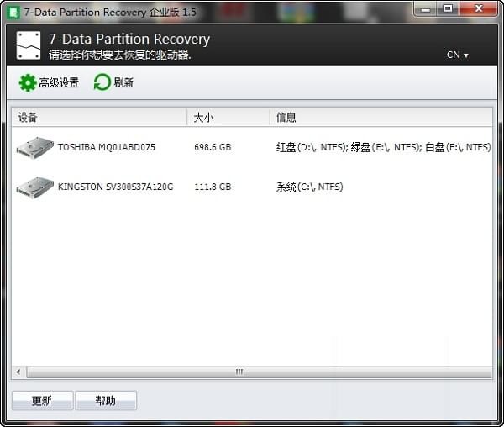The image size is (504, 427).
Task: Click the 111.8 GB size value
Action: tap(213, 187)
